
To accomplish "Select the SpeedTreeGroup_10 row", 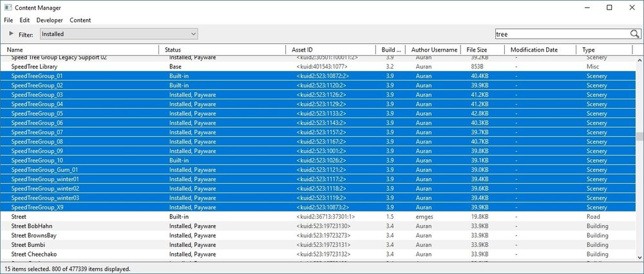I will click(318, 161).
